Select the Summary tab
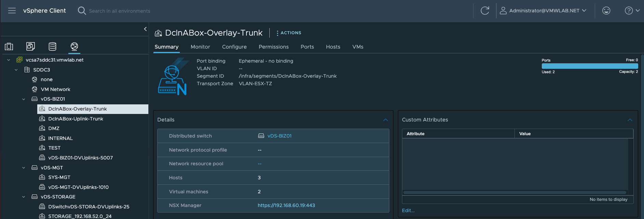The image size is (644, 219). [x=166, y=47]
